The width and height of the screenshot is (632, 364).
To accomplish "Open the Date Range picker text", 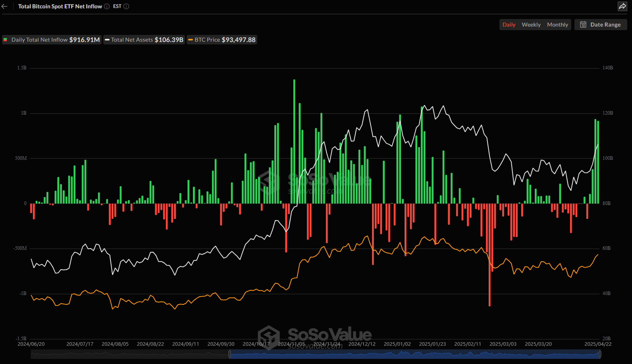I will coord(605,25).
